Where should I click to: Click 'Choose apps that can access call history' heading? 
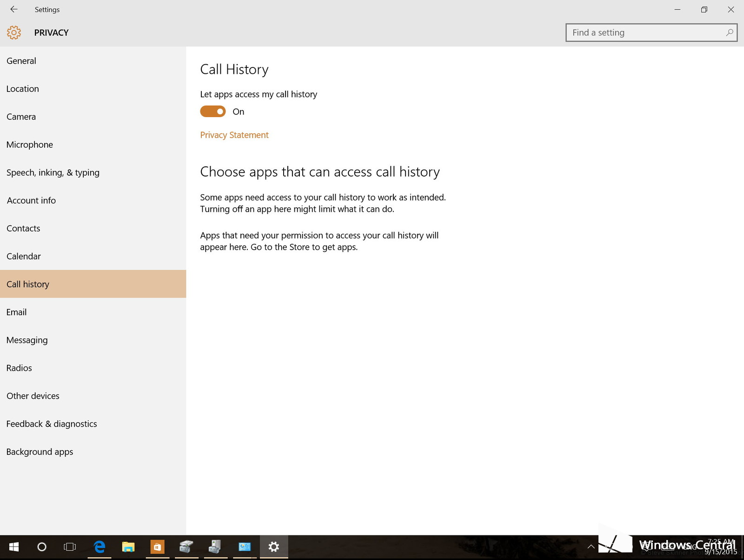(x=320, y=172)
